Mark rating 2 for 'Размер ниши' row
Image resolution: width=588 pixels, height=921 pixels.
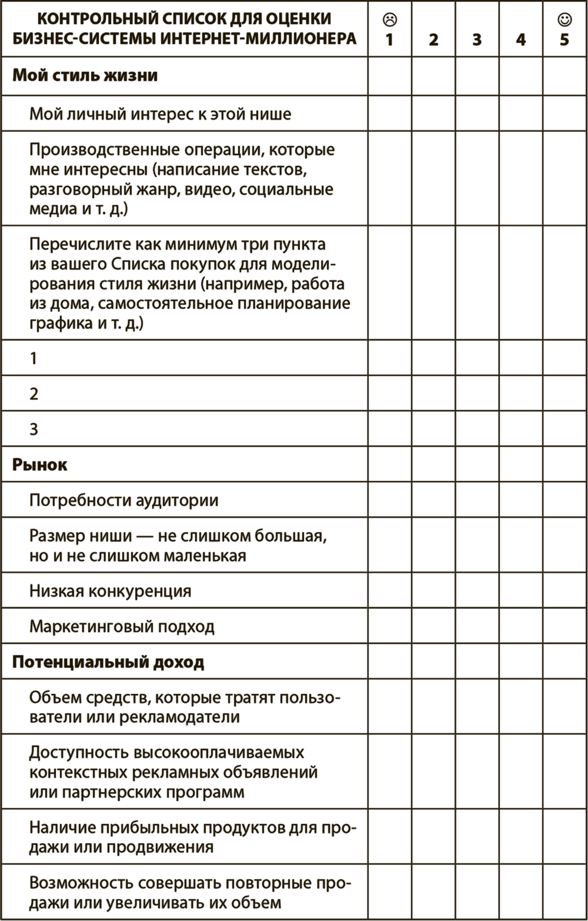coord(433,545)
